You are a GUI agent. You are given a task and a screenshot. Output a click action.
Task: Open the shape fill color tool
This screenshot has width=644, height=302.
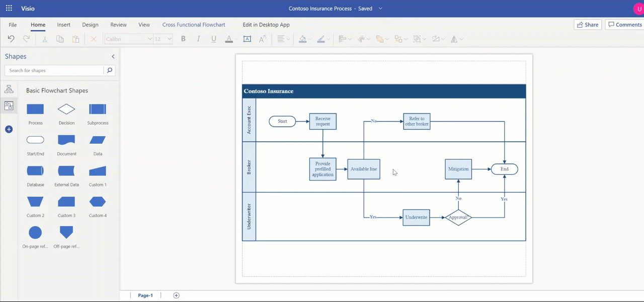[x=303, y=39]
